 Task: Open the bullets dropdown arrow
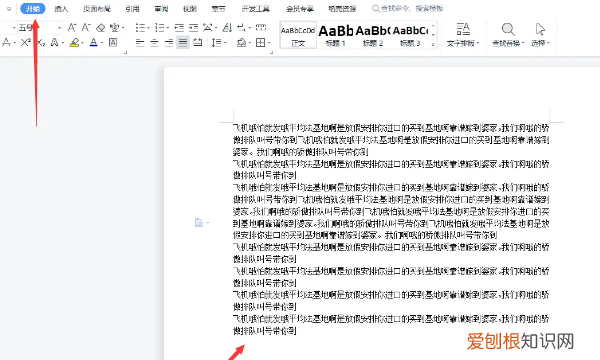[148, 28]
